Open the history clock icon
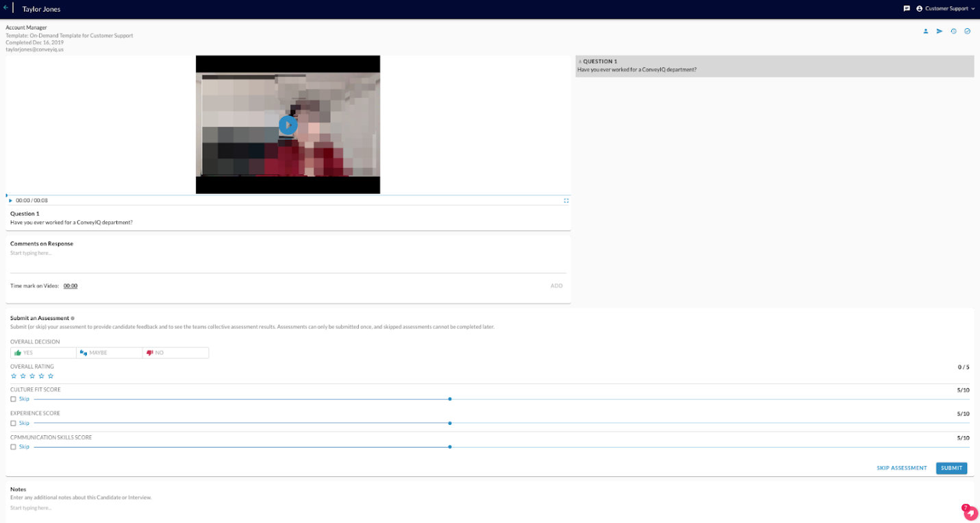Viewport: 980px width, 523px height. pos(953,31)
